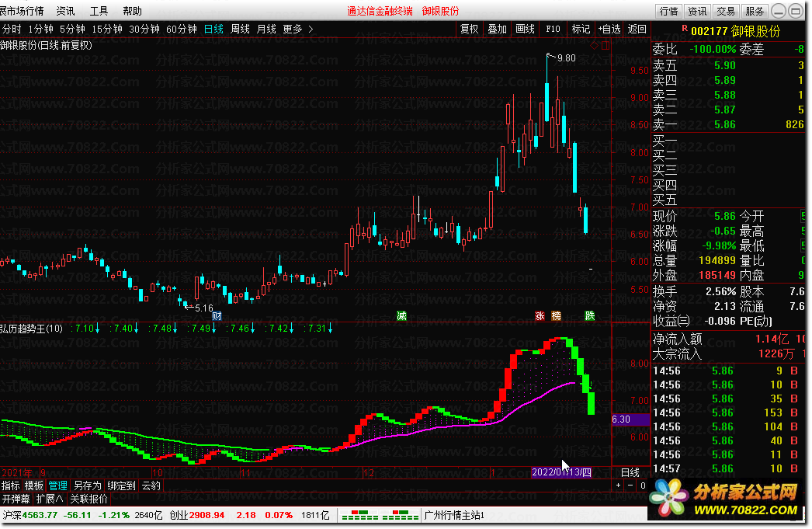Image resolution: width=812 pixels, height=529 pixels.
Task: Add stock via +自选 button
Action: (x=609, y=29)
